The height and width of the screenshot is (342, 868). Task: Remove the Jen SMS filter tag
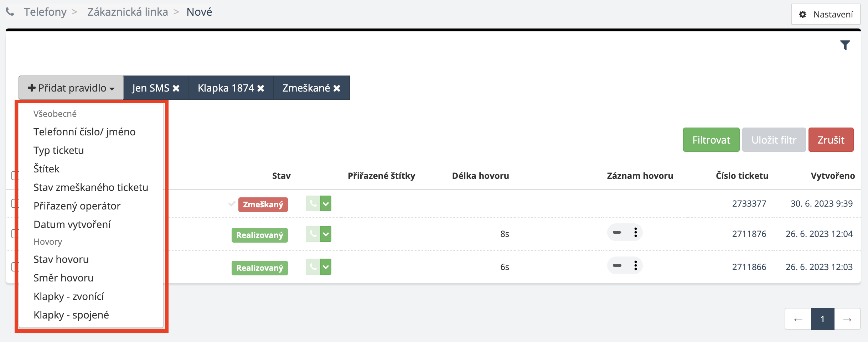point(176,88)
